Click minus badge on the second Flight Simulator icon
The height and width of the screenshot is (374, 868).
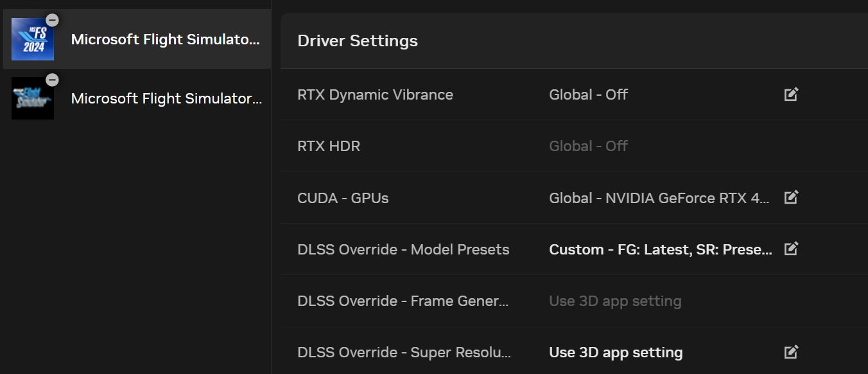[x=53, y=80]
